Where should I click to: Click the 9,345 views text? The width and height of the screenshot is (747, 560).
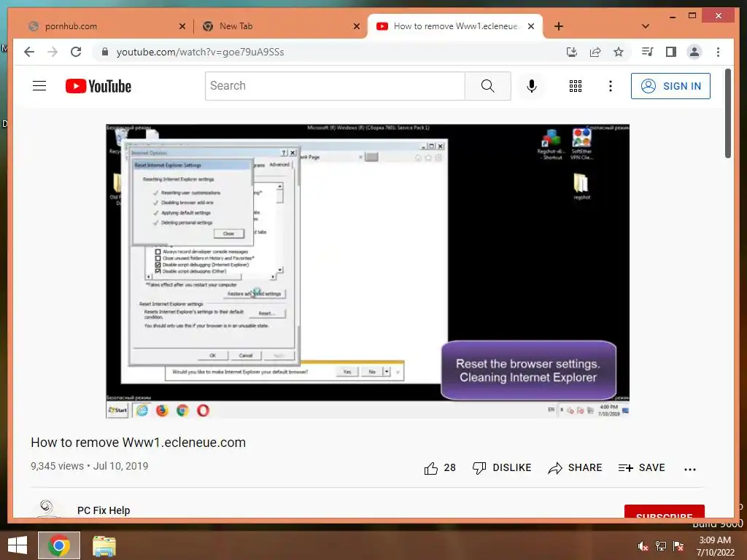[57, 466]
